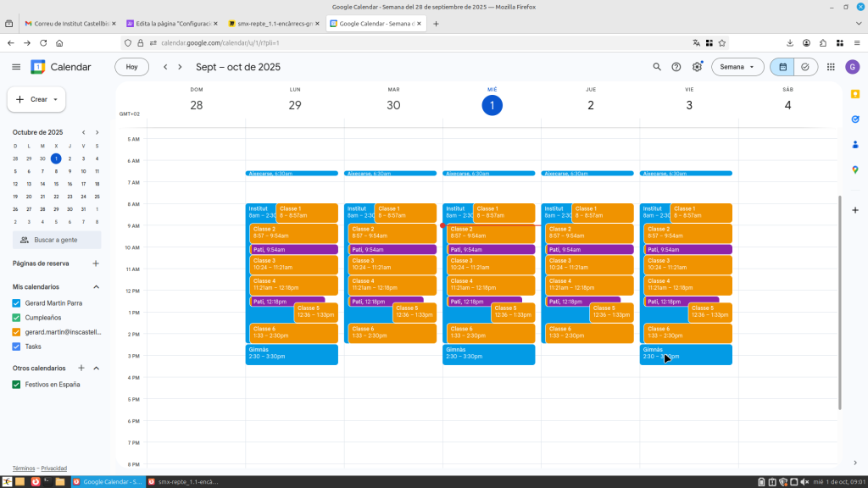This screenshot has height=488, width=868.
Task: Switch to the smx-repte browser tab
Action: [271, 23]
